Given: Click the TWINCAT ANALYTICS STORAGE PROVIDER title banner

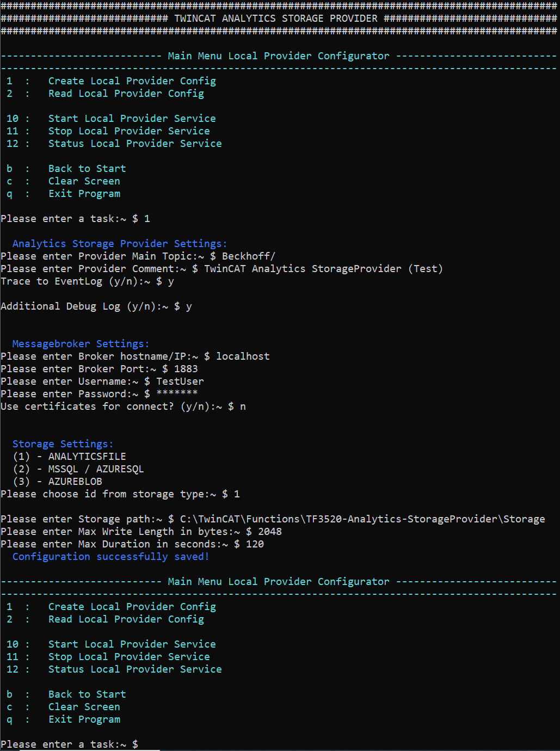Looking at the screenshot, I should click(276, 19).
